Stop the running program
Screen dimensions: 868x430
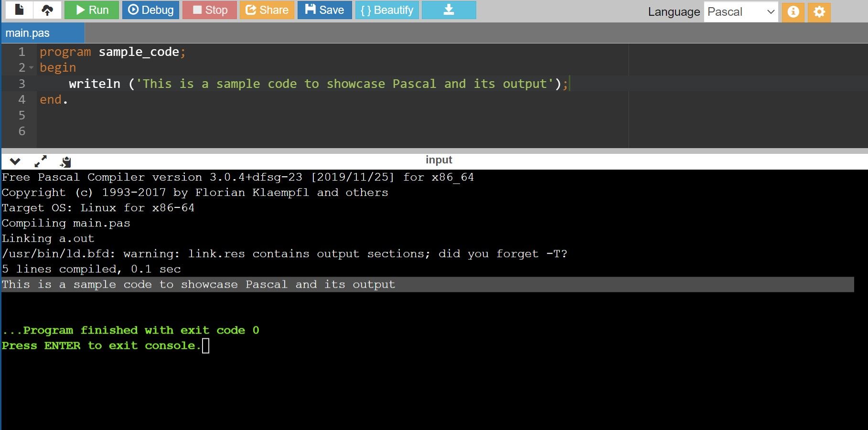[210, 10]
